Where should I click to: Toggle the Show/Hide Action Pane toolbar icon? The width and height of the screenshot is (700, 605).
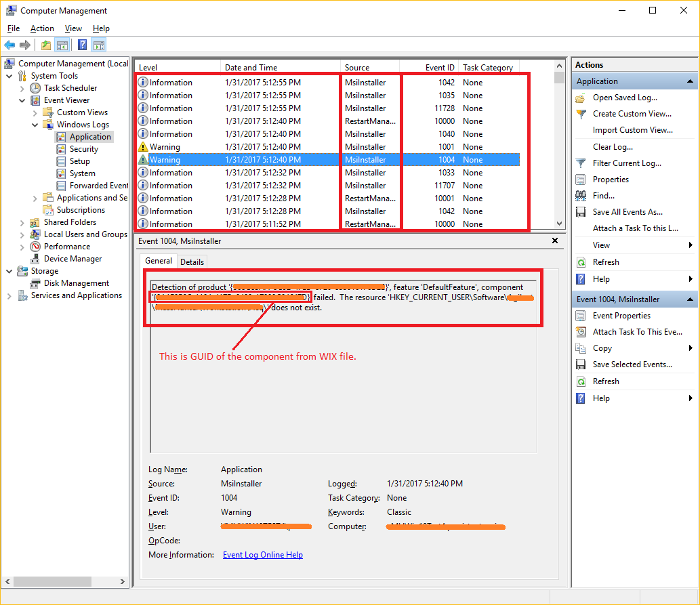tap(99, 45)
